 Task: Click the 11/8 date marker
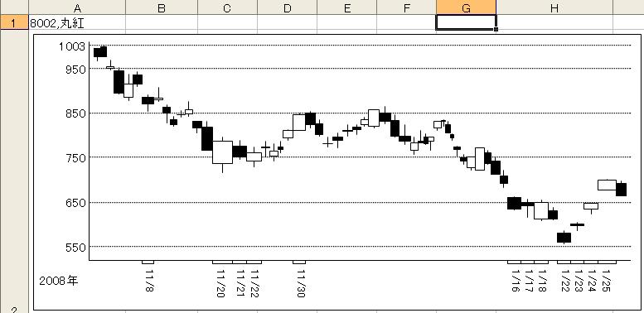tap(148, 262)
